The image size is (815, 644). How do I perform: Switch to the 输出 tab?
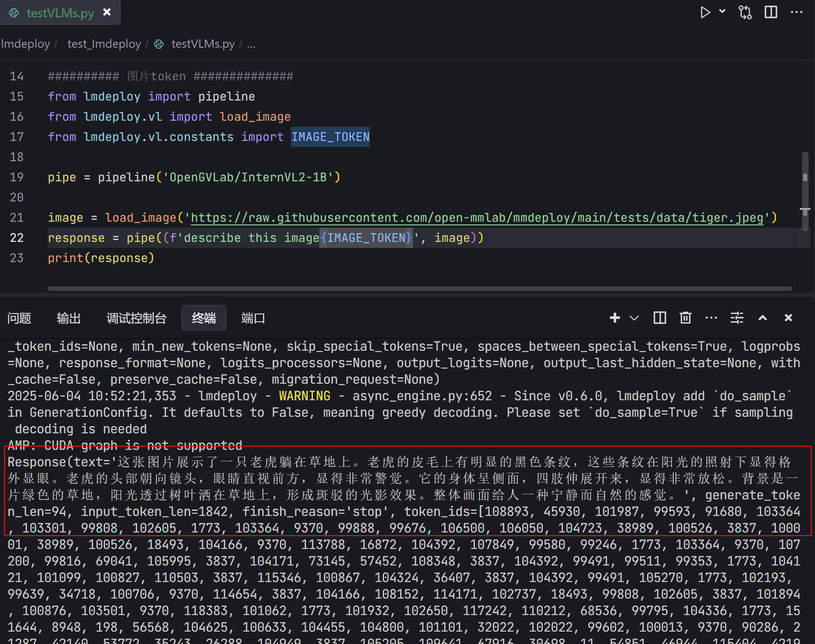(68, 318)
